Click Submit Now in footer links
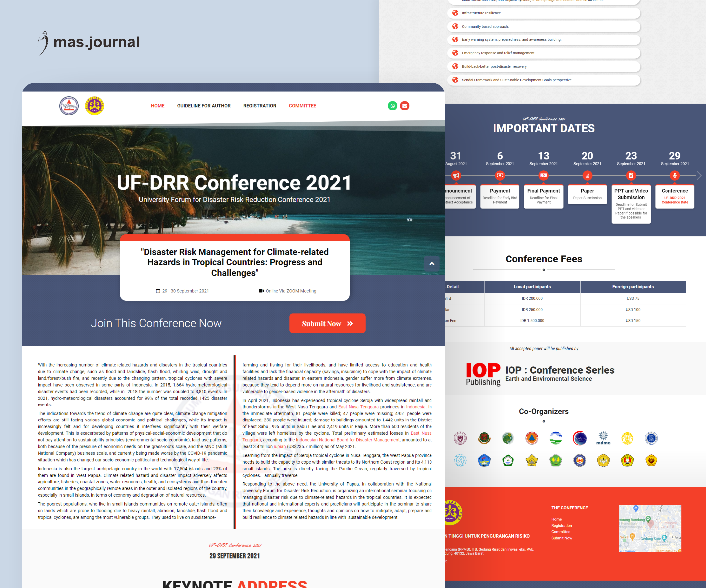Viewport: 706px width, 588px height. 562,538
